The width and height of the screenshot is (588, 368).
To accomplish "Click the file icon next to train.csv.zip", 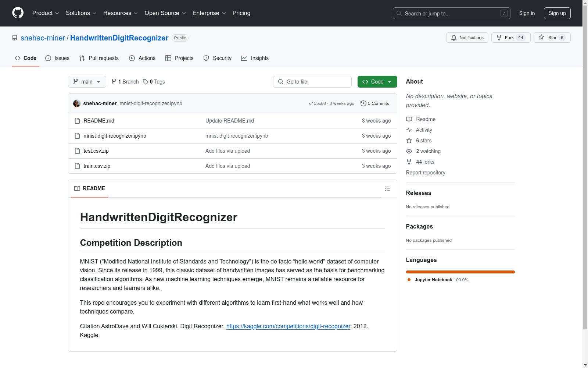I will pyautogui.click(x=77, y=166).
